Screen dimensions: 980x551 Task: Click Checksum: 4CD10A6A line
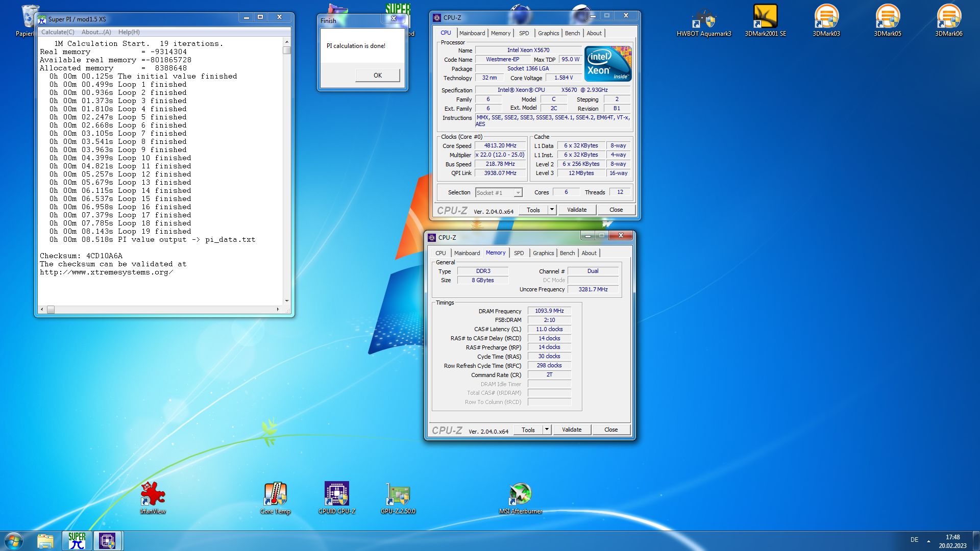(x=81, y=256)
